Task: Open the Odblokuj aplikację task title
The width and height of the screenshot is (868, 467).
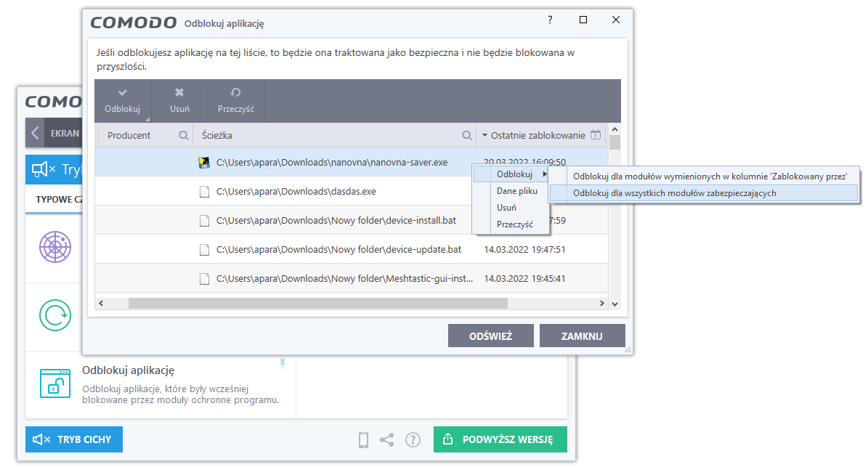Action: click(x=129, y=370)
